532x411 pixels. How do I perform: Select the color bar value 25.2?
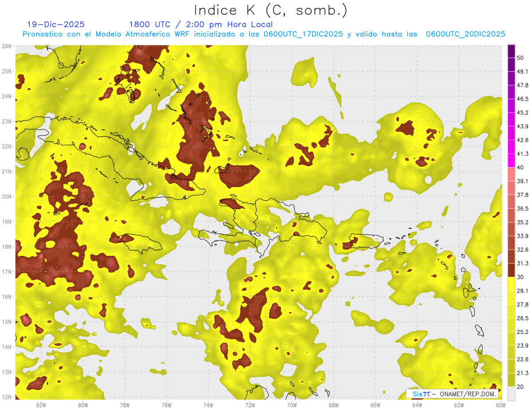pos(522,332)
